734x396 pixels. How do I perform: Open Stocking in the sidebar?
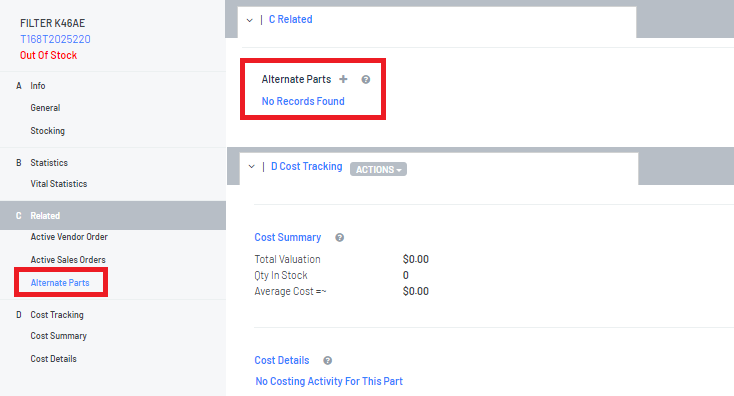48,131
